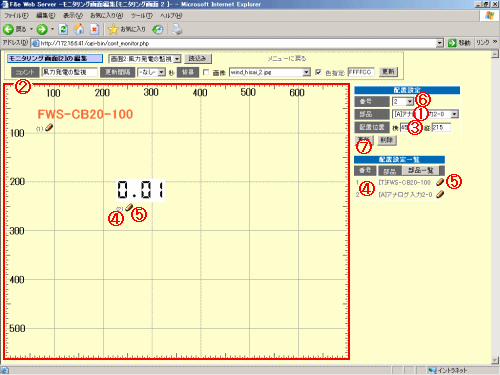Image resolution: width=500 pixels, height=375 pixels.
Task: Refresh the page using the toolbar icon
Action: click(x=63, y=29)
